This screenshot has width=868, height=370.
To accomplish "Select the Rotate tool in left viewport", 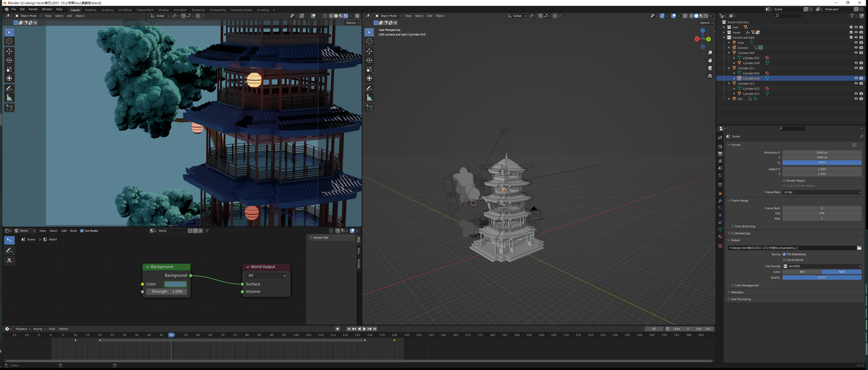I will click(9, 60).
